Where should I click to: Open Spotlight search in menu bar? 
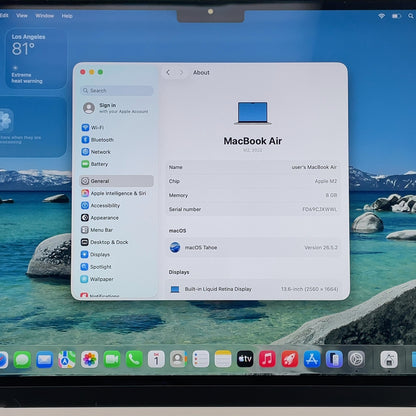pyautogui.click(x=411, y=16)
